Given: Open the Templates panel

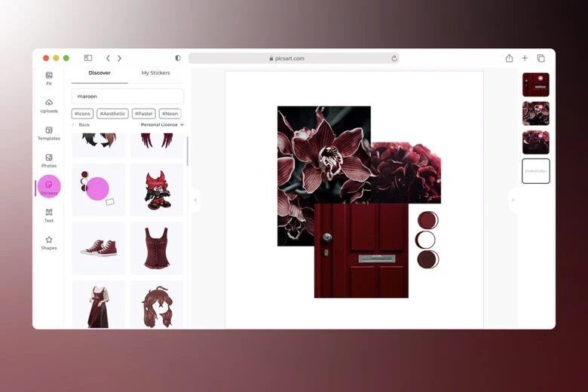Looking at the screenshot, I should coord(49,133).
